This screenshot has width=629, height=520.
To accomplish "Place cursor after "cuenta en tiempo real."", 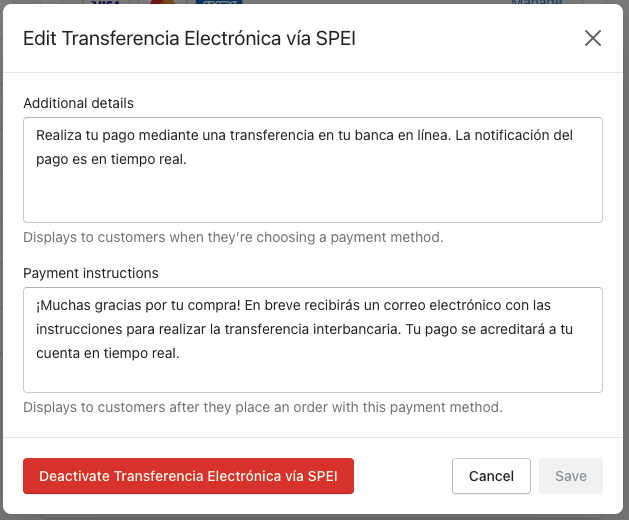I will coord(180,353).
